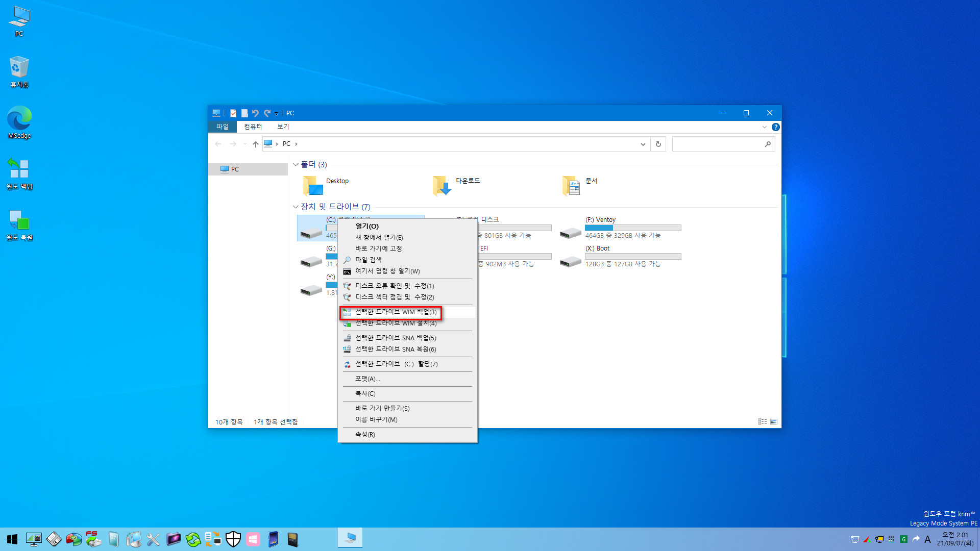Collapse the 장치 및 드라이브 (7) group
This screenshot has height=551, width=980.
click(296, 207)
